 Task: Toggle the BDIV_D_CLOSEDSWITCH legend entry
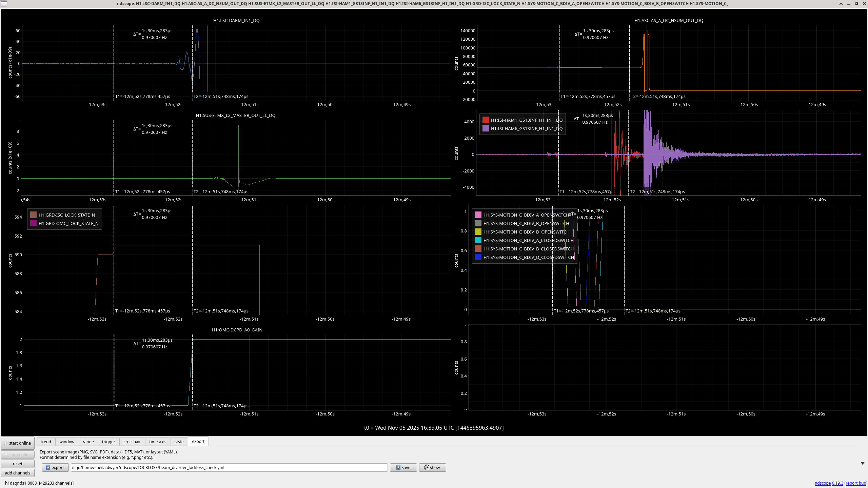pyautogui.click(x=528, y=257)
